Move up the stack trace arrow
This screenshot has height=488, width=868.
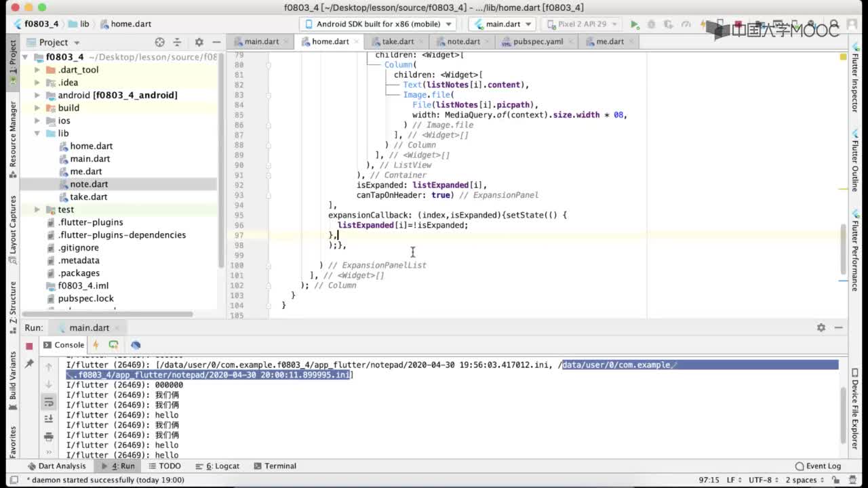click(49, 367)
